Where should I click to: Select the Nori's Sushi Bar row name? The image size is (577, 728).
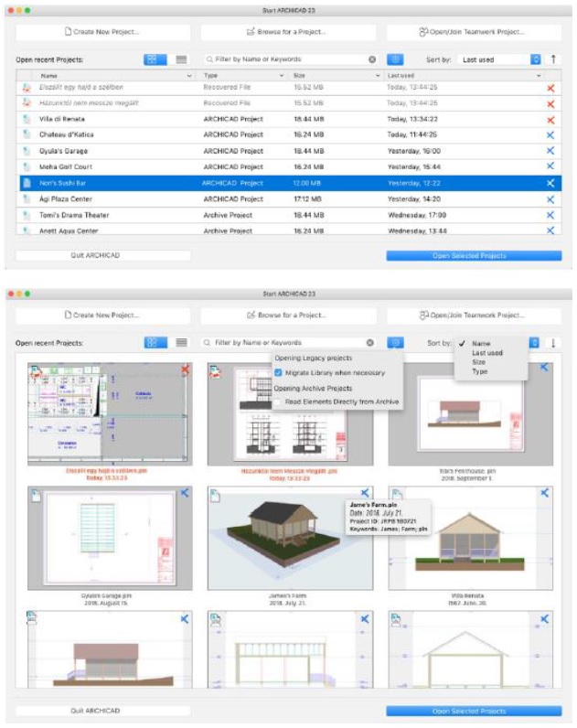tap(62, 183)
